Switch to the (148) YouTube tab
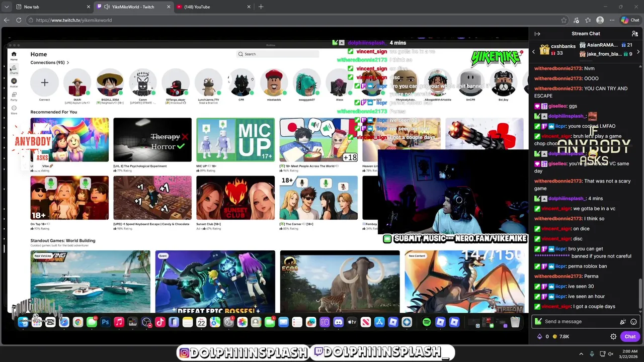Screen dimensions: 644x362 click(x=214, y=7)
